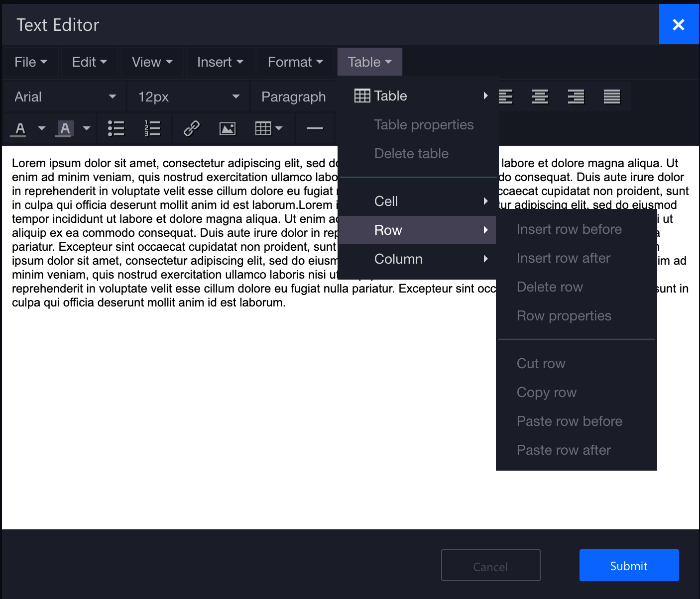Image resolution: width=700 pixels, height=599 pixels.
Task: Choose Insert row before
Action: click(577, 229)
